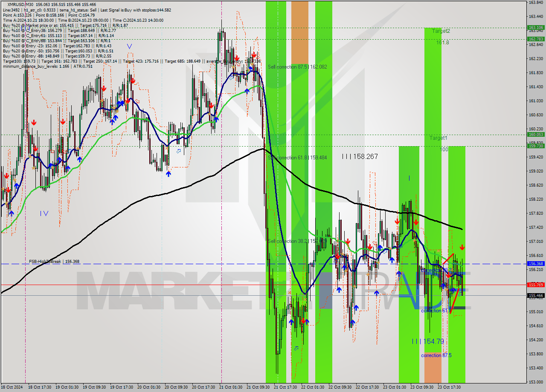Click the 161.8 Fibonacci level label
The image size is (546, 392).
442,43
